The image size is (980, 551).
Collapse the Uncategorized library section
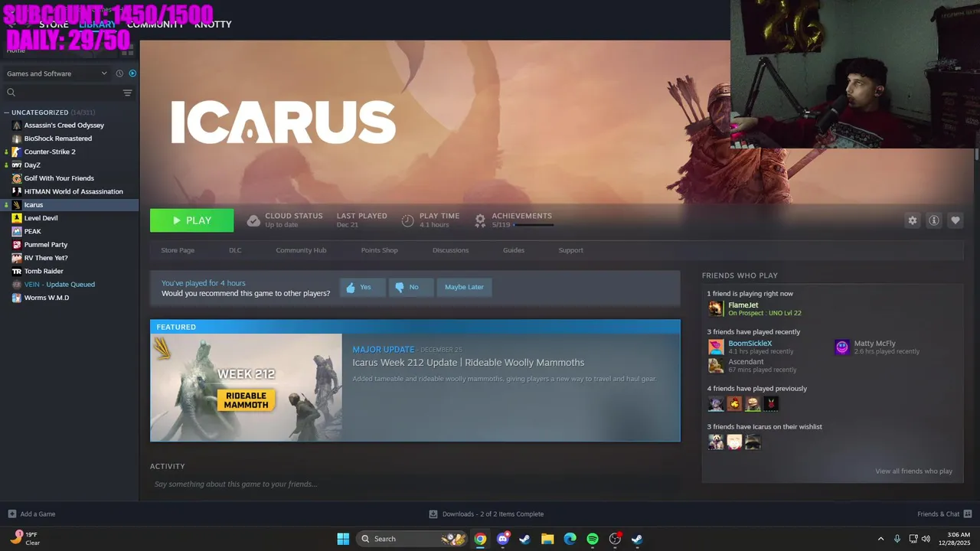6,112
